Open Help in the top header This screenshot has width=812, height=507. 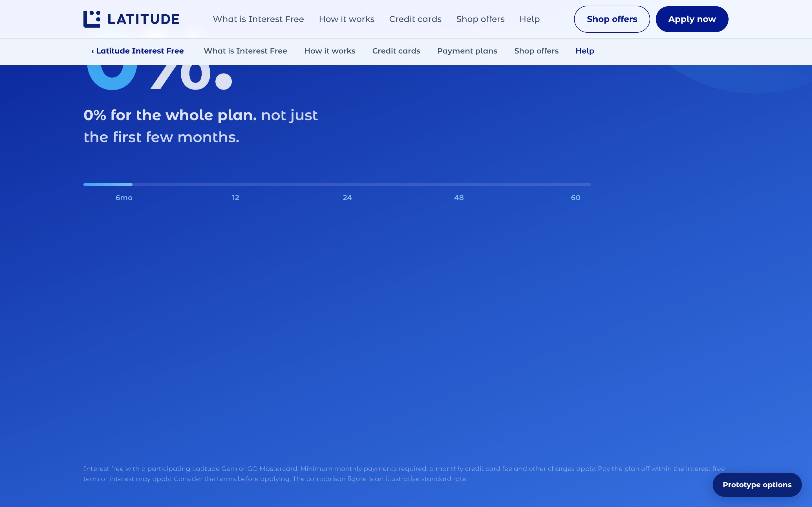click(529, 19)
